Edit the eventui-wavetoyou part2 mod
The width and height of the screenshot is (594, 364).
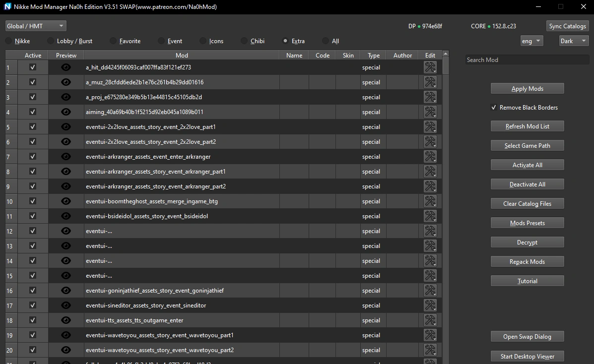pyautogui.click(x=430, y=350)
